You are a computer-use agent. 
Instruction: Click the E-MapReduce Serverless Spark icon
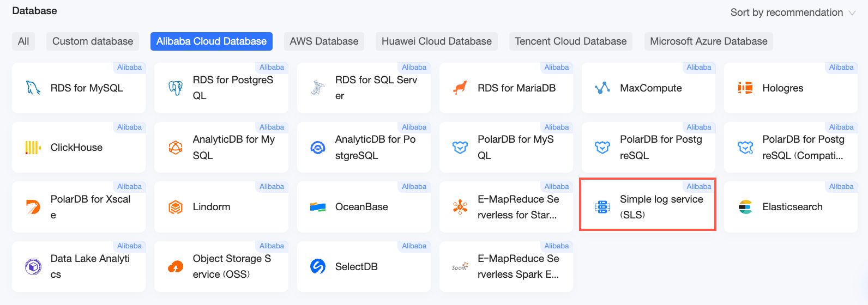pos(460,266)
